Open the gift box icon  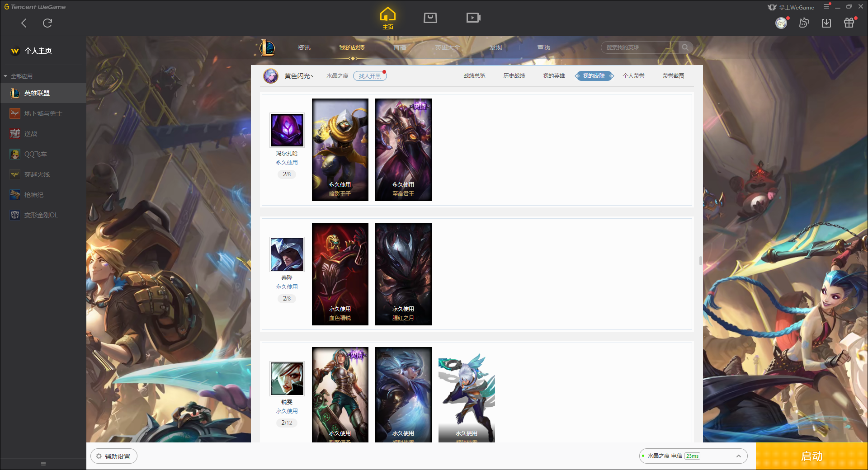click(x=849, y=23)
